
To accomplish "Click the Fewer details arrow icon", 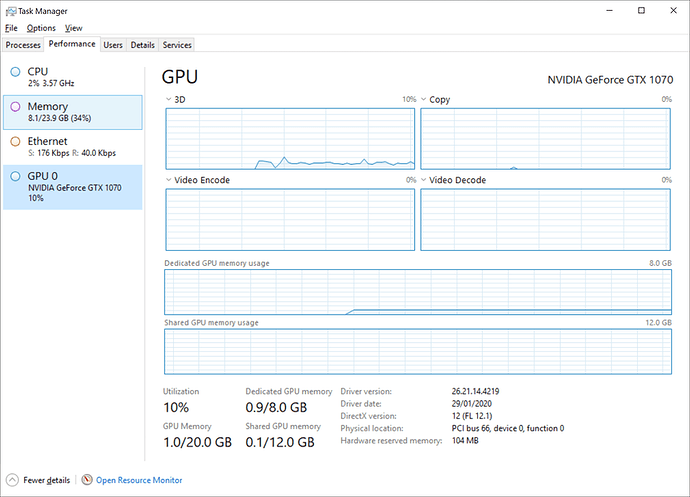I will 13,480.
